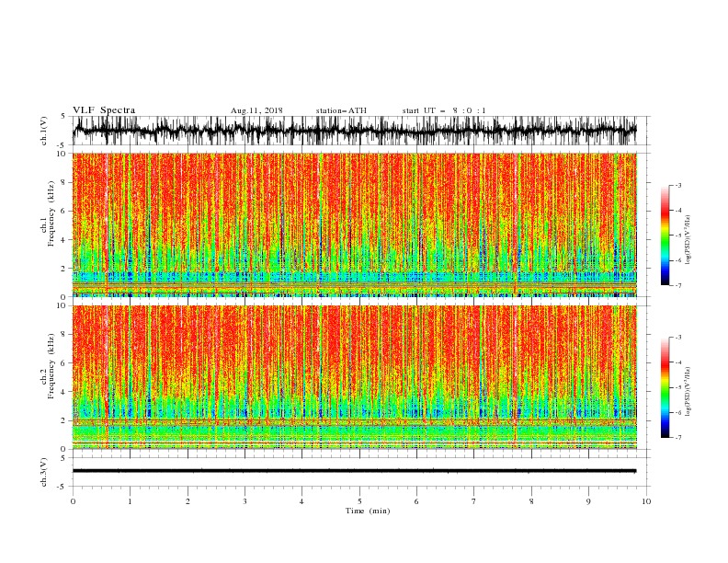
Task: Select the ch.1 colorbar "log(PSD)(V²/Hz)" label
Action: tap(688, 240)
